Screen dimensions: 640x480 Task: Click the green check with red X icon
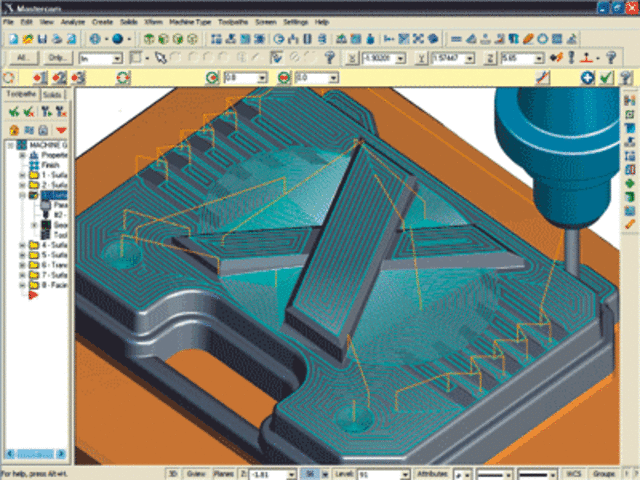tap(29, 111)
